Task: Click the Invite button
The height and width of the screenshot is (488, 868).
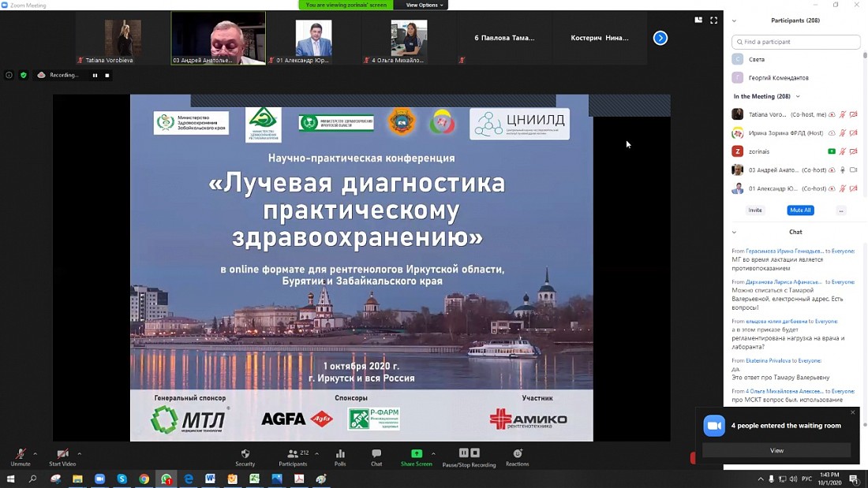Action: coord(755,210)
